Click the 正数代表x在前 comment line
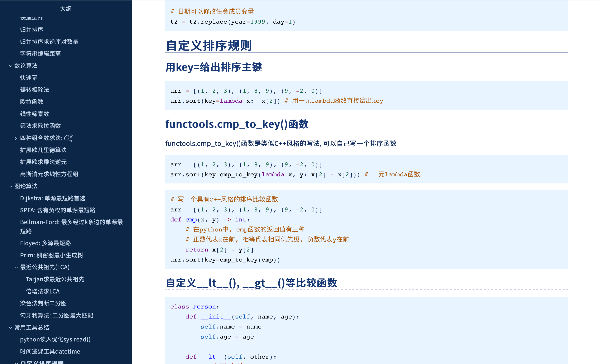Screen dimensions: 601x364 pyautogui.click(x=267, y=240)
